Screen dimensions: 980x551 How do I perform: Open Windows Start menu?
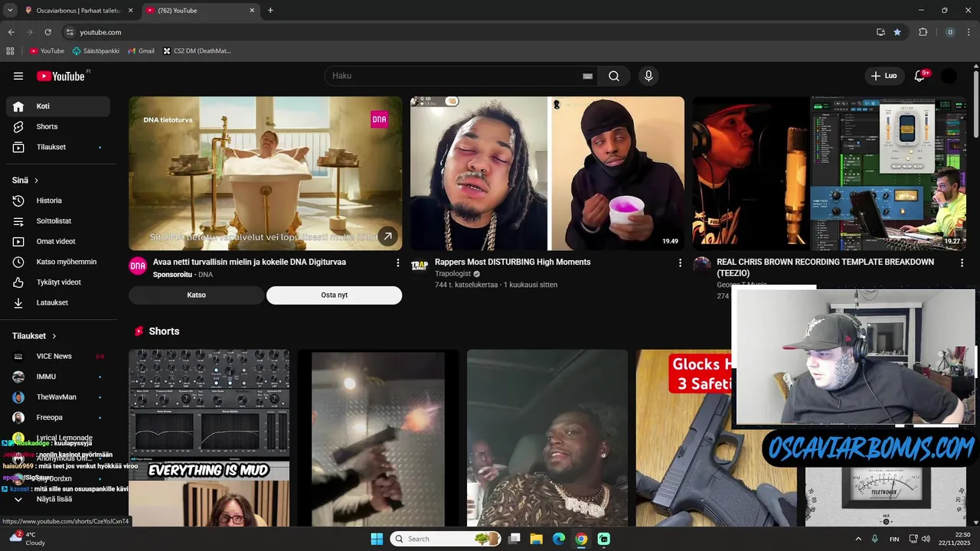click(x=377, y=539)
